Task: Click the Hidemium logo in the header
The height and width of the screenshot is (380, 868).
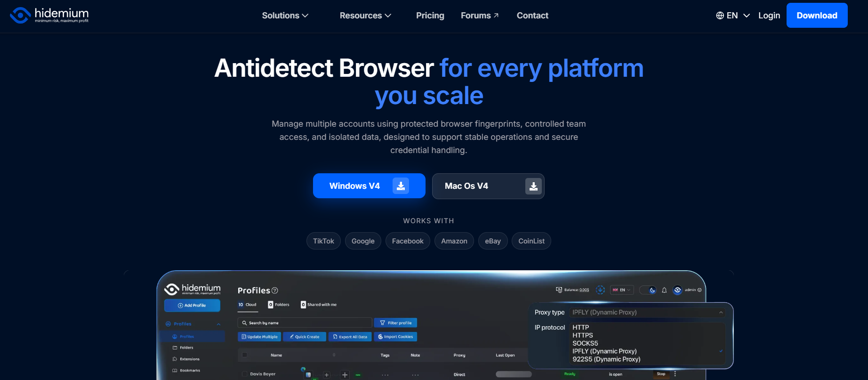Action: pyautogui.click(x=49, y=15)
